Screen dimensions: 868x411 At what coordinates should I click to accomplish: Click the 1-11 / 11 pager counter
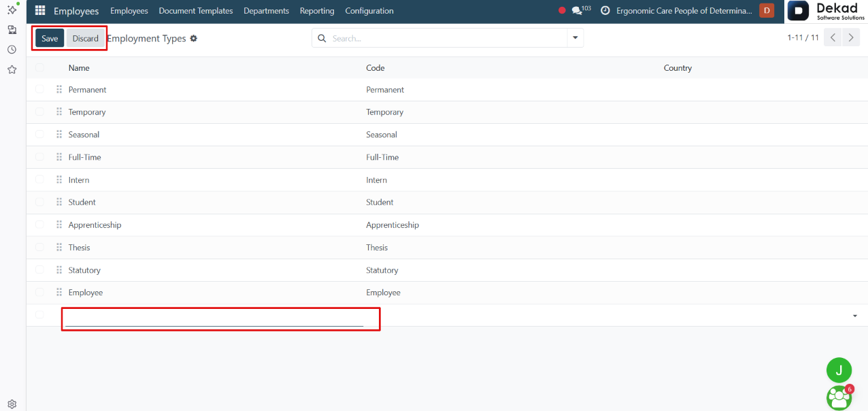[x=803, y=38]
